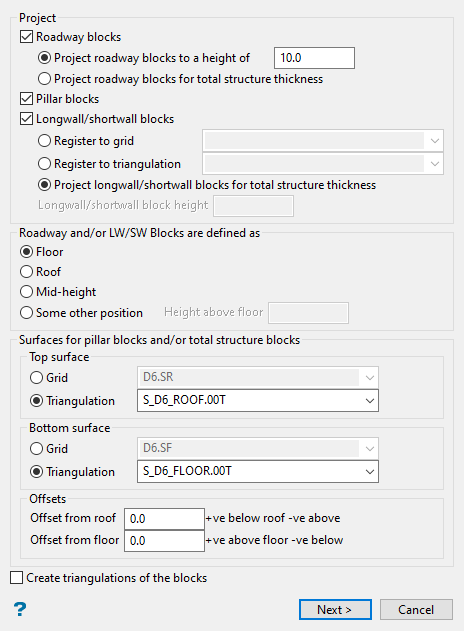Uncheck the Roadway blocks checkbox

(26, 37)
